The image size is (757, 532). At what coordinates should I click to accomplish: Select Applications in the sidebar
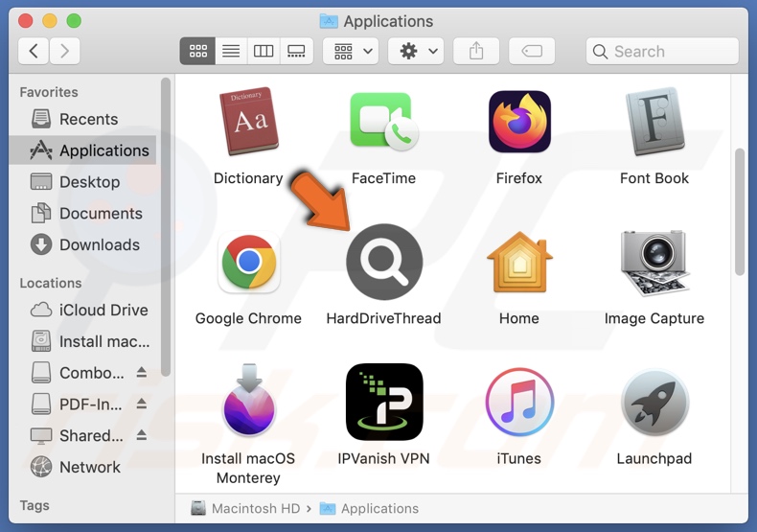(x=82, y=150)
